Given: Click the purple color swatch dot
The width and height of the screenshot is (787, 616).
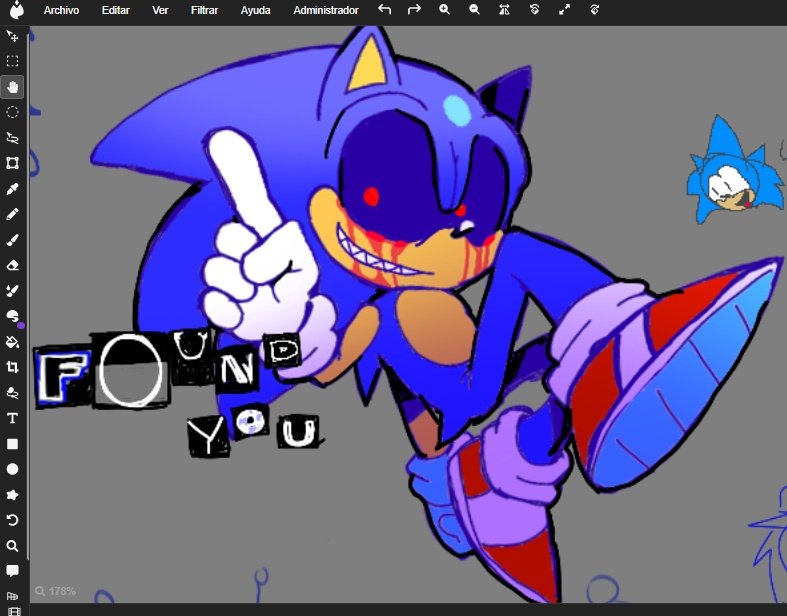Looking at the screenshot, I should click(x=21, y=326).
